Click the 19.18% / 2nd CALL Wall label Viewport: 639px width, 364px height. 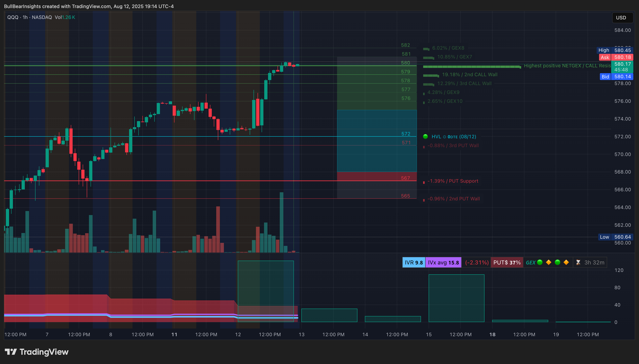tap(470, 75)
